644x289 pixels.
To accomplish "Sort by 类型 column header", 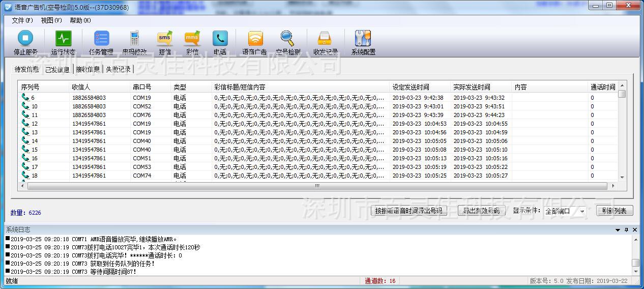I will 191,87.
